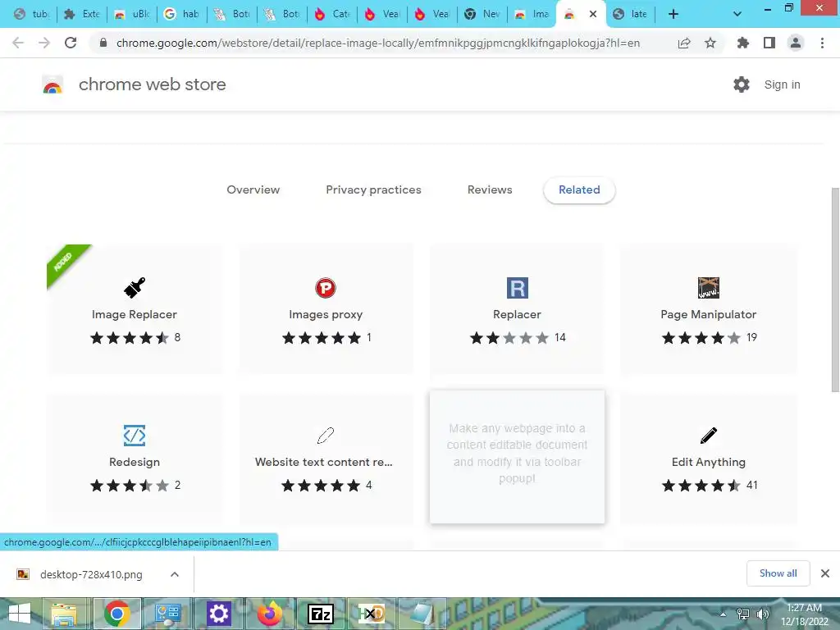Open the Redesign code-bracket icon
This screenshot has width=840, height=630.
point(135,435)
